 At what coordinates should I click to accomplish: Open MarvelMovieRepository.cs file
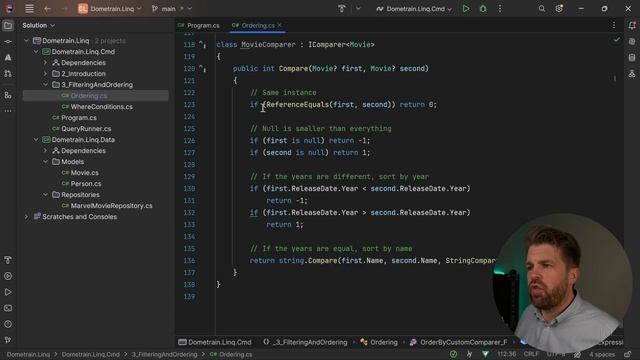111,206
